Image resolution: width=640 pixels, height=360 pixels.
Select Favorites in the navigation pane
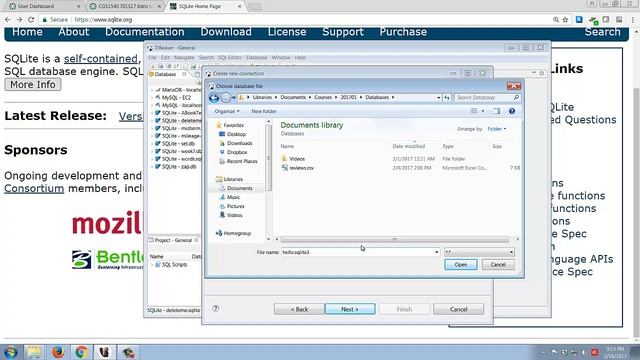coord(233,125)
